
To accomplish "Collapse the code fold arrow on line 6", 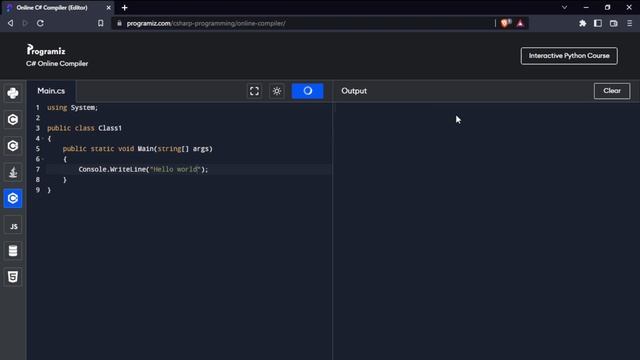I will [43, 159].
